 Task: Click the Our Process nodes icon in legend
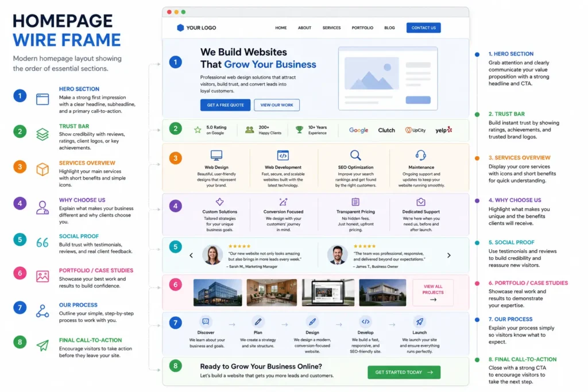point(42,311)
